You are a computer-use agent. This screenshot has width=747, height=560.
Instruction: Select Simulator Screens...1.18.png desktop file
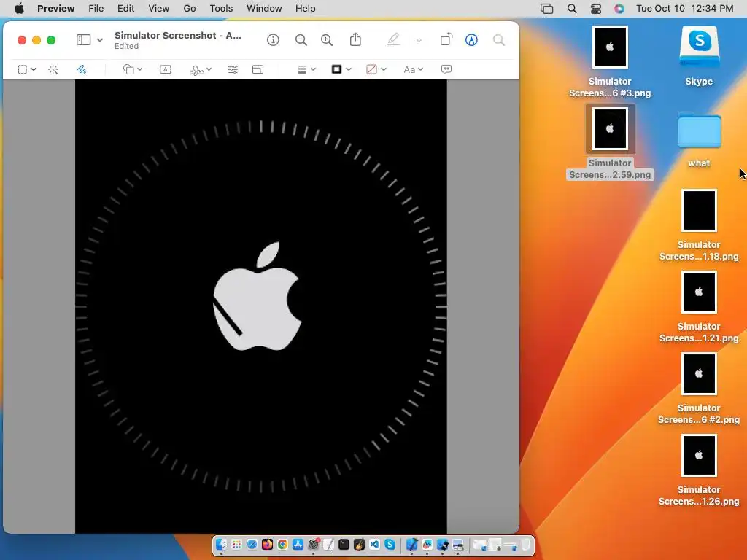pyautogui.click(x=699, y=225)
